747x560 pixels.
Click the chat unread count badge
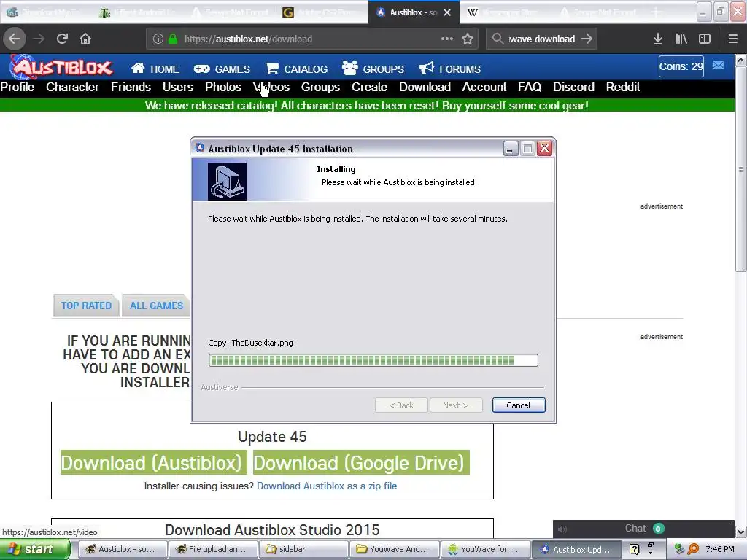pos(659,529)
